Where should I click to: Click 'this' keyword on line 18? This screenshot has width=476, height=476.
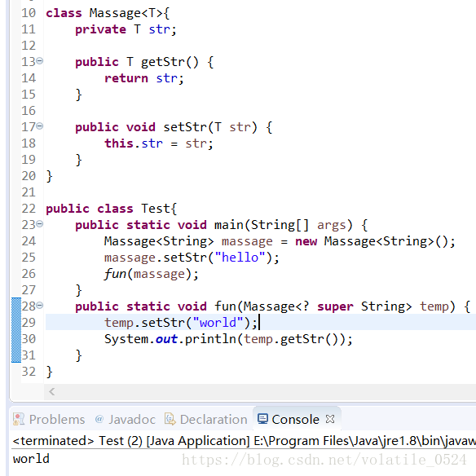click(x=119, y=143)
